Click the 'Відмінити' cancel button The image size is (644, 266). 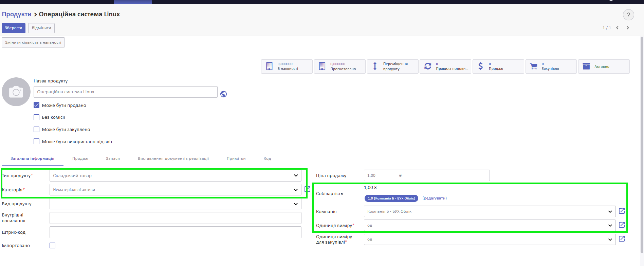[x=41, y=28]
